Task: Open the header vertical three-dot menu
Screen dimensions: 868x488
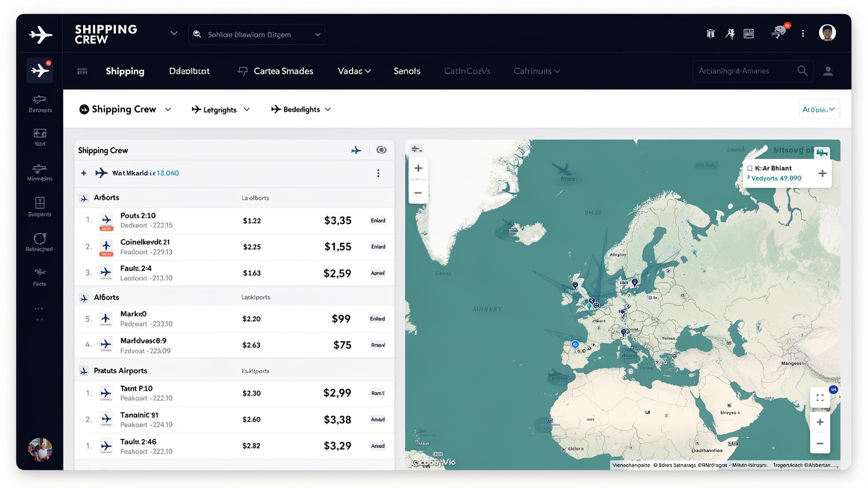Action: tap(803, 33)
